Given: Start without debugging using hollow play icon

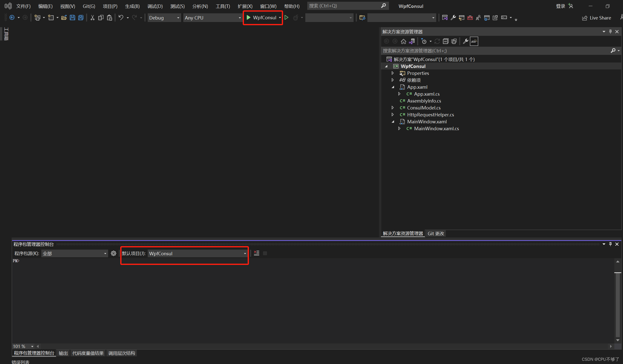Looking at the screenshot, I should 287,18.
